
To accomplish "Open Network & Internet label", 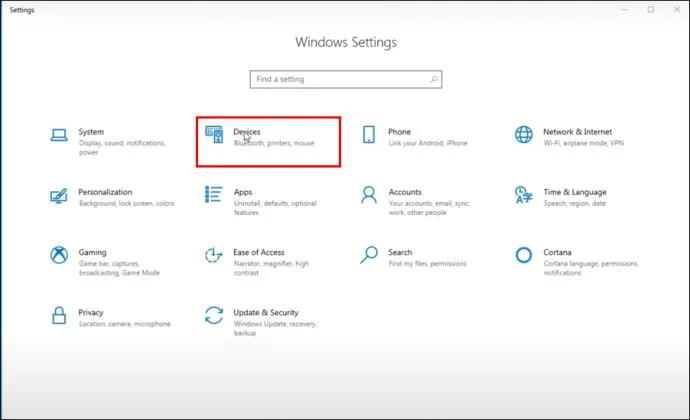I will (x=577, y=132).
